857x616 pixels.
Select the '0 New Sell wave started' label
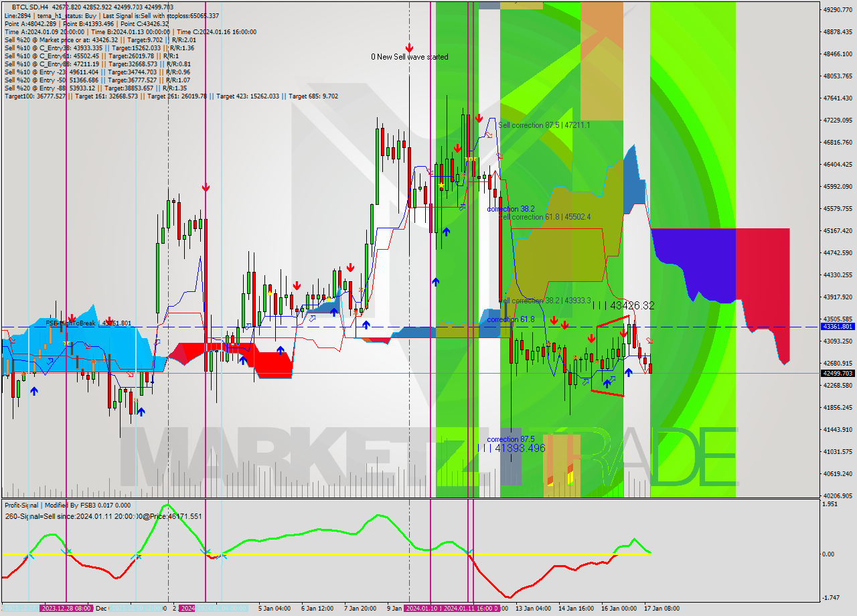coord(410,57)
